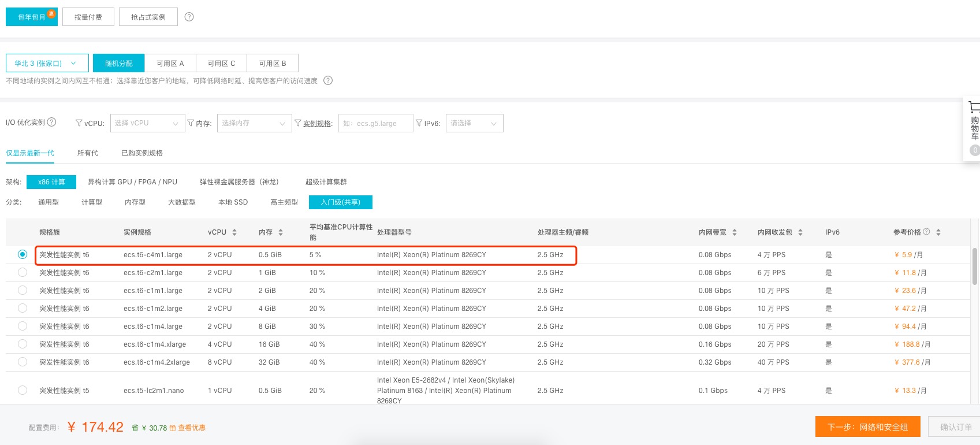Sort table by 内存 column arrows

(281, 232)
